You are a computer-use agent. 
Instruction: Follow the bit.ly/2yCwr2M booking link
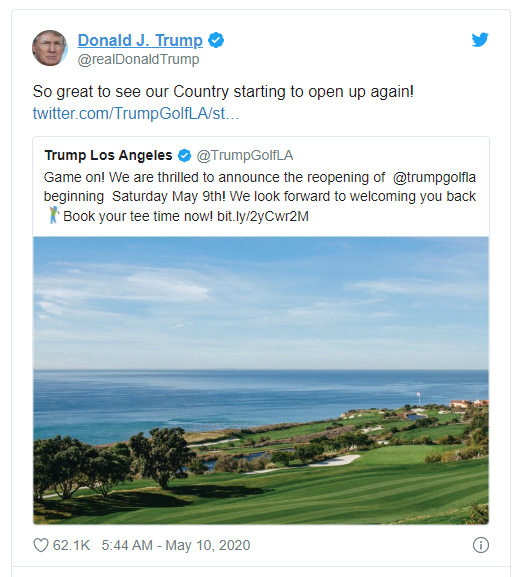tap(263, 216)
